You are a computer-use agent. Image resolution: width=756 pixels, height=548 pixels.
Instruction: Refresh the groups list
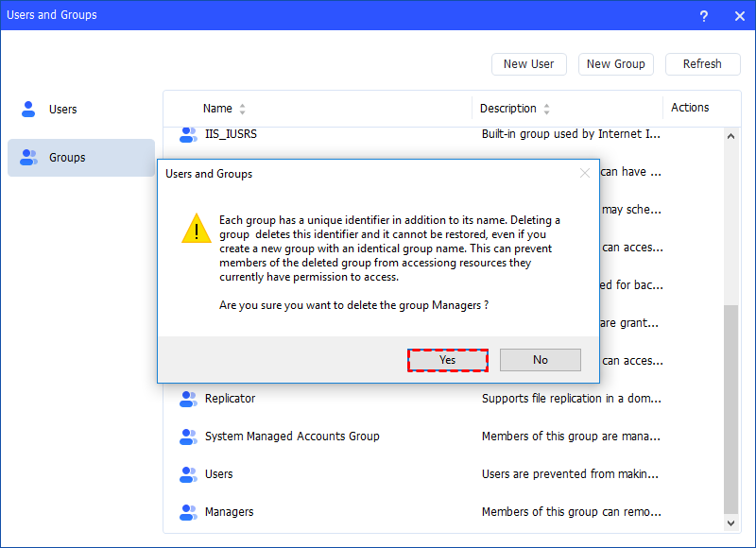click(x=702, y=64)
